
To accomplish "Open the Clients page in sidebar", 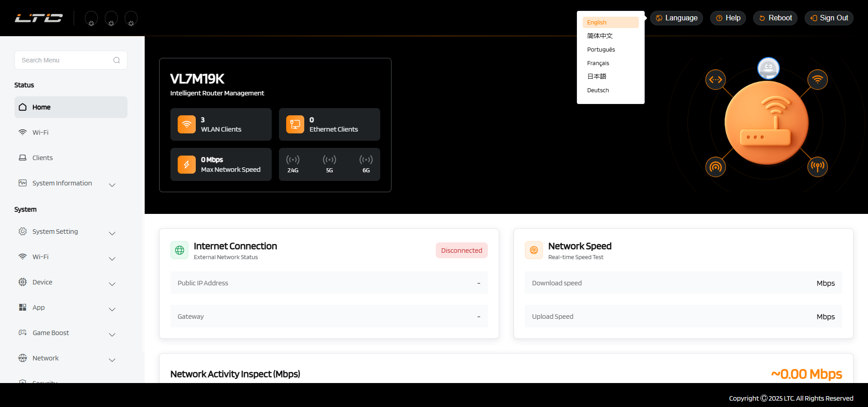I will pos(42,158).
